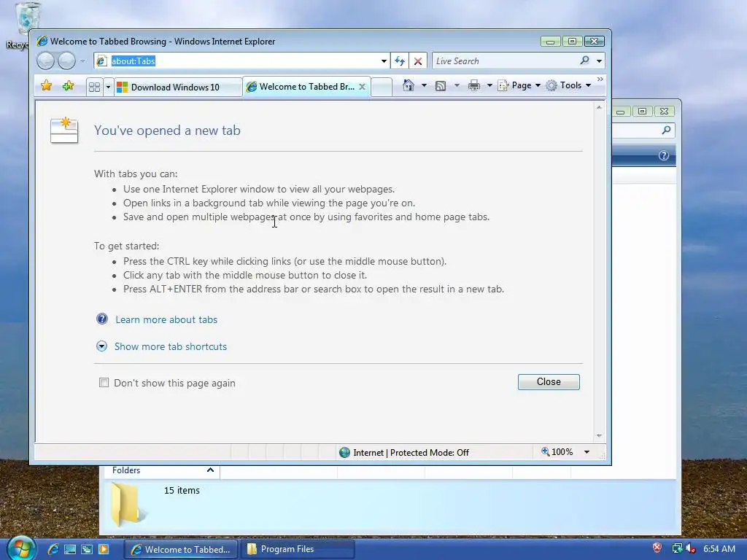
Task: Open the Windows Start orb
Action: click(x=20, y=548)
